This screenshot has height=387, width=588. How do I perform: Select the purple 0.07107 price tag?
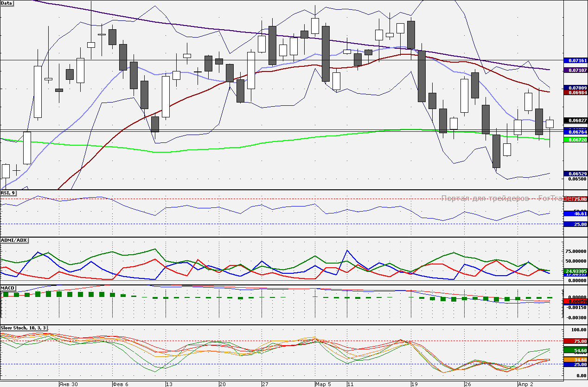pyautogui.click(x=574, y=70)
